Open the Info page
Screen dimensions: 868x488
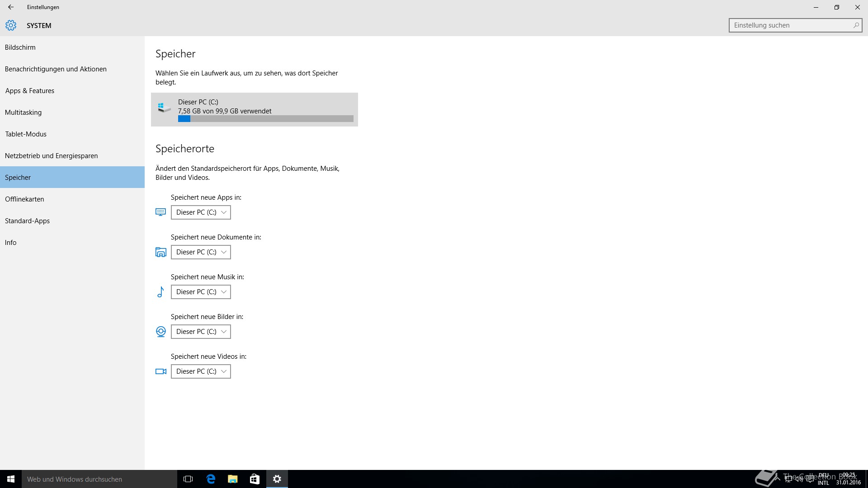[72, 242]
